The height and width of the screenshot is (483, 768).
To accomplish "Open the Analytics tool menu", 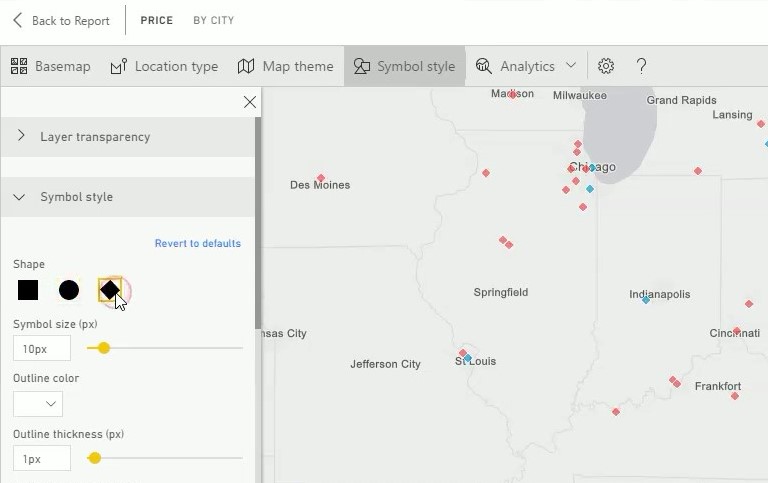I will tap(527, 66).
